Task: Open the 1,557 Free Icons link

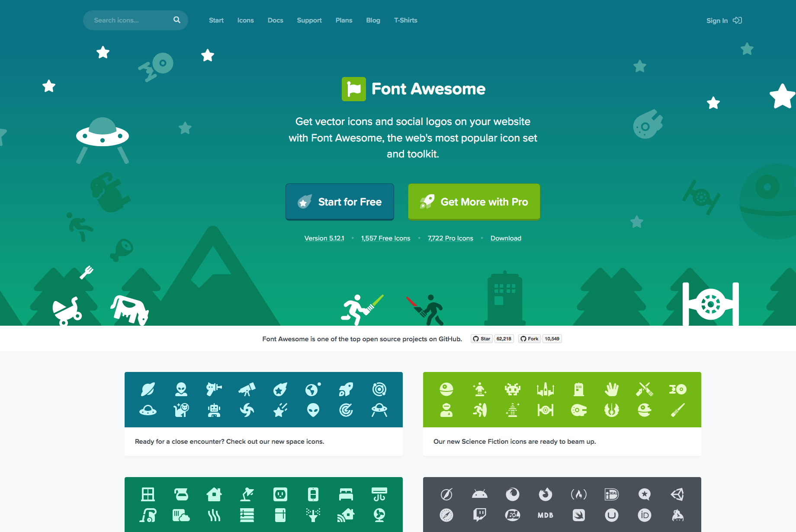Action: point(385,238)
